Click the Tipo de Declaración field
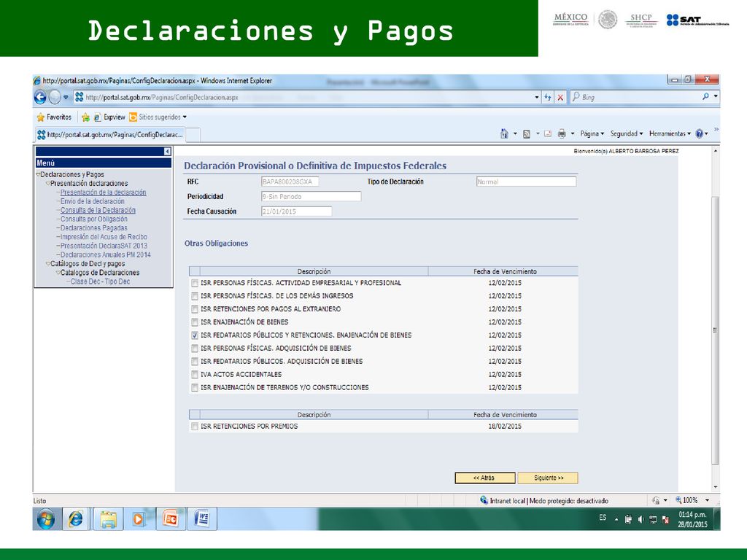 pos(527,182)
